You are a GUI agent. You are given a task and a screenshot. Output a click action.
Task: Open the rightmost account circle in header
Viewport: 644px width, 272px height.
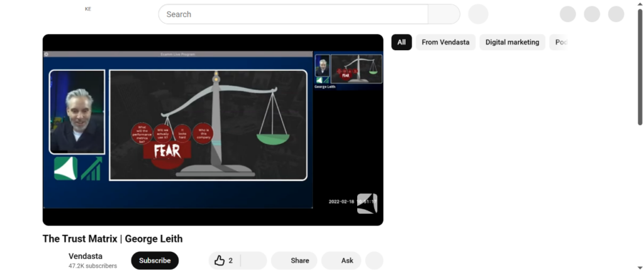[x=616, y=14]
